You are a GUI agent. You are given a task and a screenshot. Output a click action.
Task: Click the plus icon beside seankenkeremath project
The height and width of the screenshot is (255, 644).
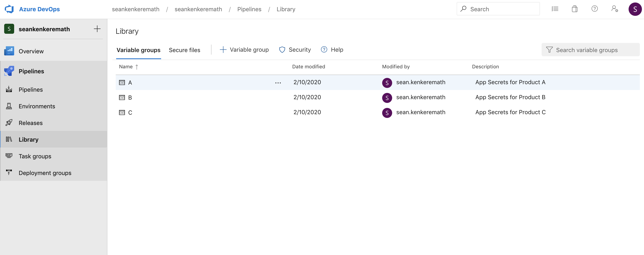pyautogui.click(x=97, y=29)
